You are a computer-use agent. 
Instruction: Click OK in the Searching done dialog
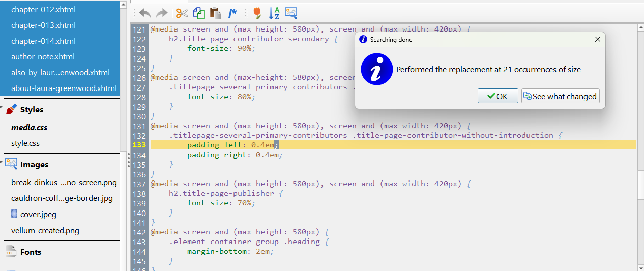[x=498, y=96]
